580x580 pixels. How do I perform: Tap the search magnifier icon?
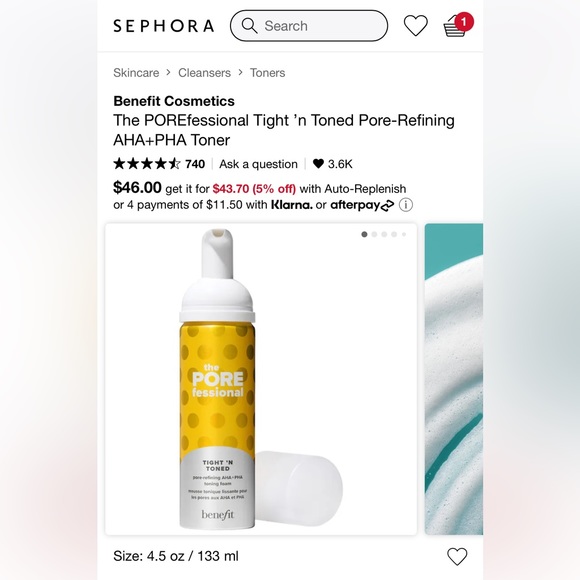tap(249, 26)
